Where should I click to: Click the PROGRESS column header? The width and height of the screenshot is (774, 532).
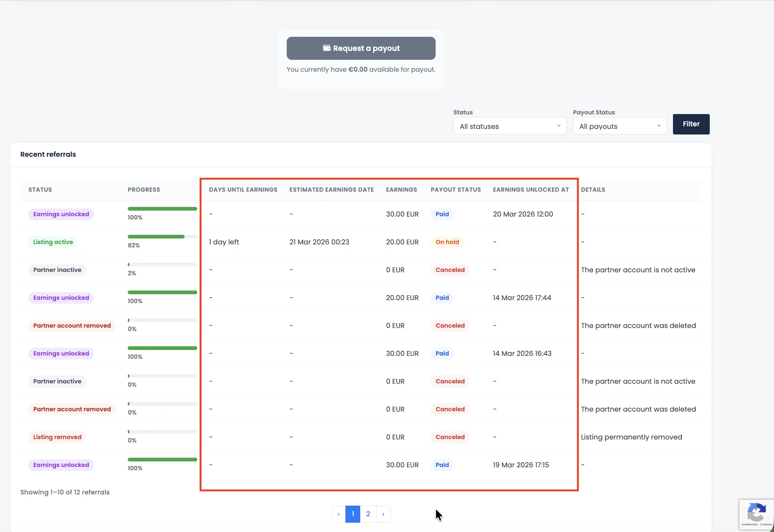144,189
